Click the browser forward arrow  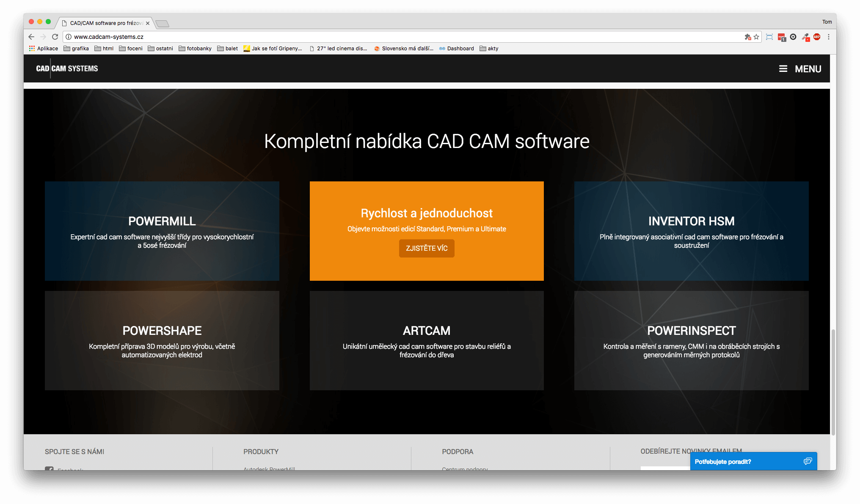click(x=43, y=37)
